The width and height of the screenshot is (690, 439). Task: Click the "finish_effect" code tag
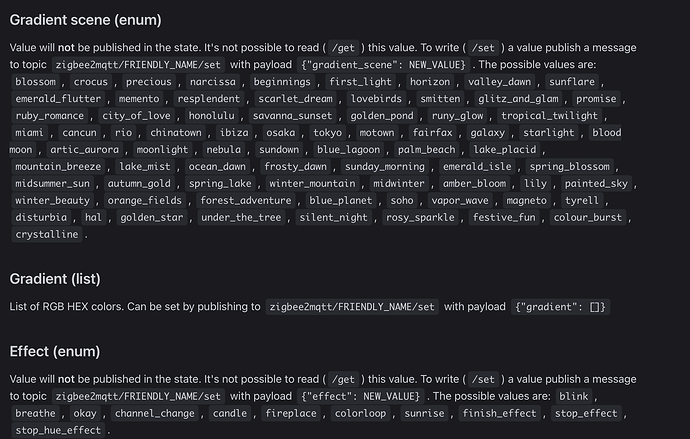[x=499, y=413]
